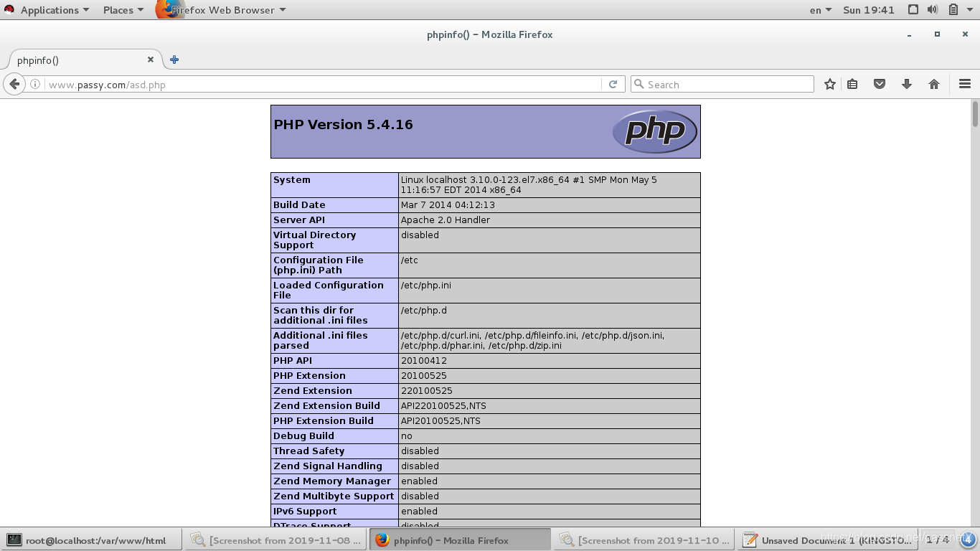Save page to Pocket
Image resolution: width=980 pixels, height=551 pixels.
880,84
